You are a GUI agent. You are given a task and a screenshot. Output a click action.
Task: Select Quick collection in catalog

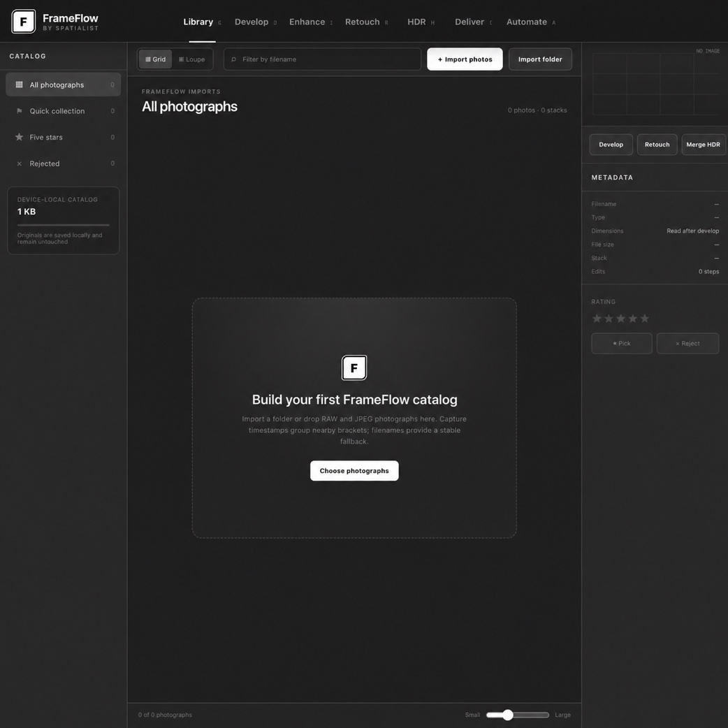pos(63,111)
